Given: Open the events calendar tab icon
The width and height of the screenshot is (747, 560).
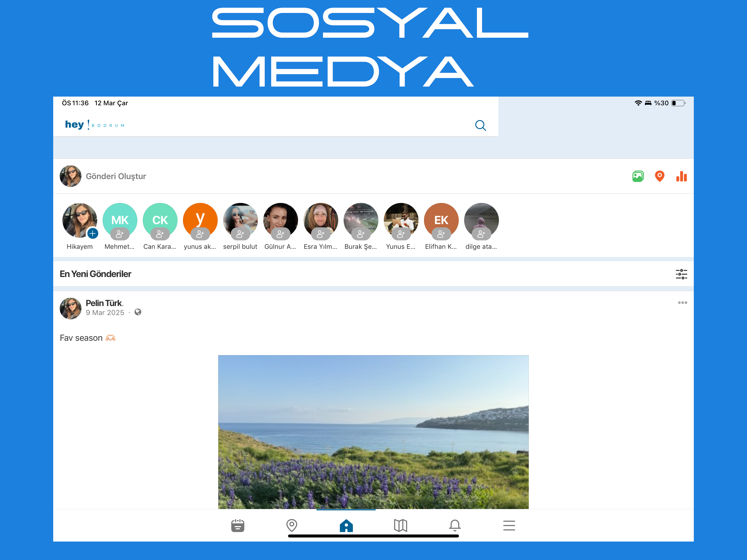Looking at the screenshot, I should point(238,525).
